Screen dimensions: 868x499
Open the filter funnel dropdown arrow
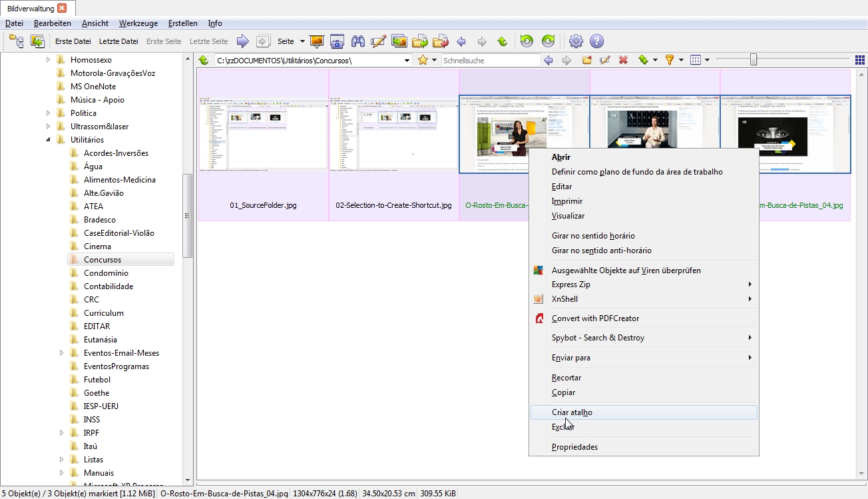pos(681,60)
